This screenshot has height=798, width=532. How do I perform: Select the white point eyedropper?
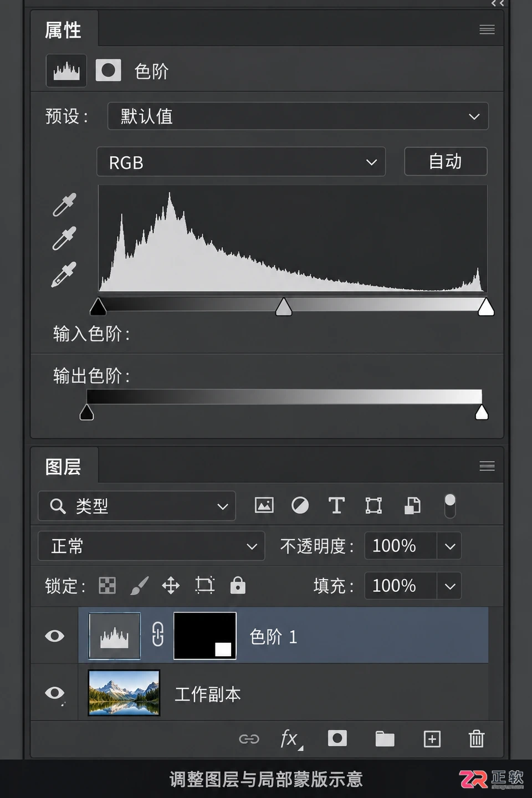(x=64, y=274)
